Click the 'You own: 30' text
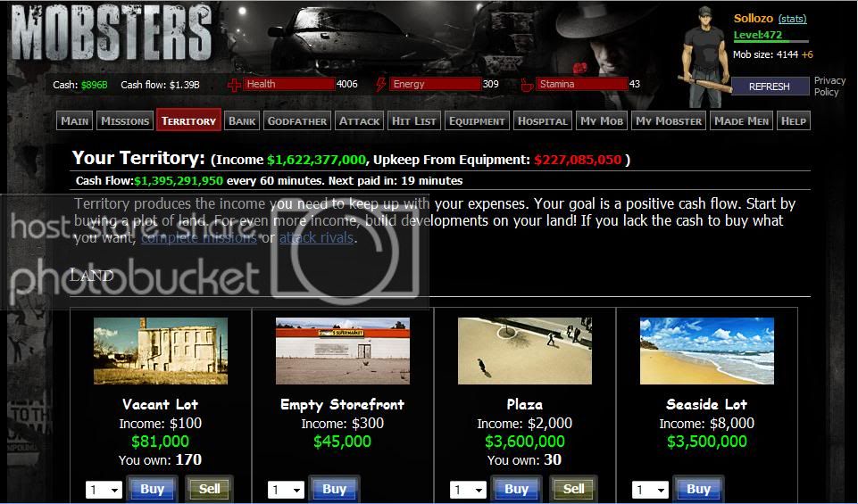 tap(525, 460)
